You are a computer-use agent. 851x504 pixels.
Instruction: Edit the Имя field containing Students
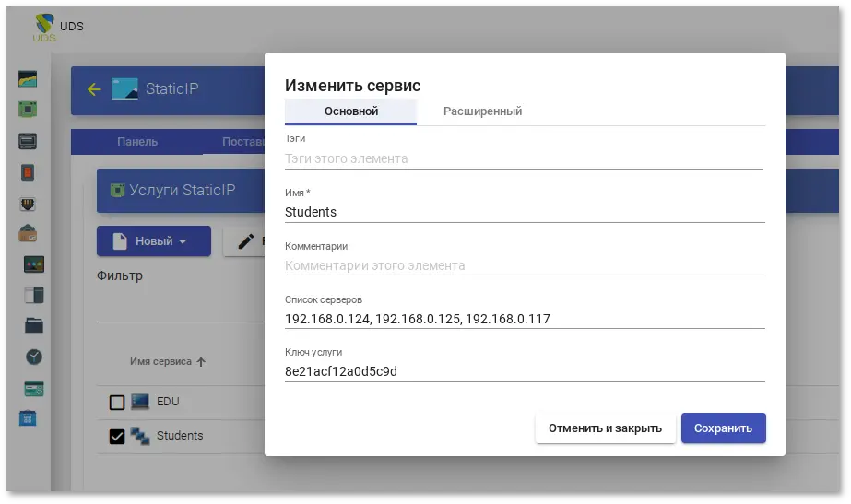pyautogui.click(x=525, y=212)
